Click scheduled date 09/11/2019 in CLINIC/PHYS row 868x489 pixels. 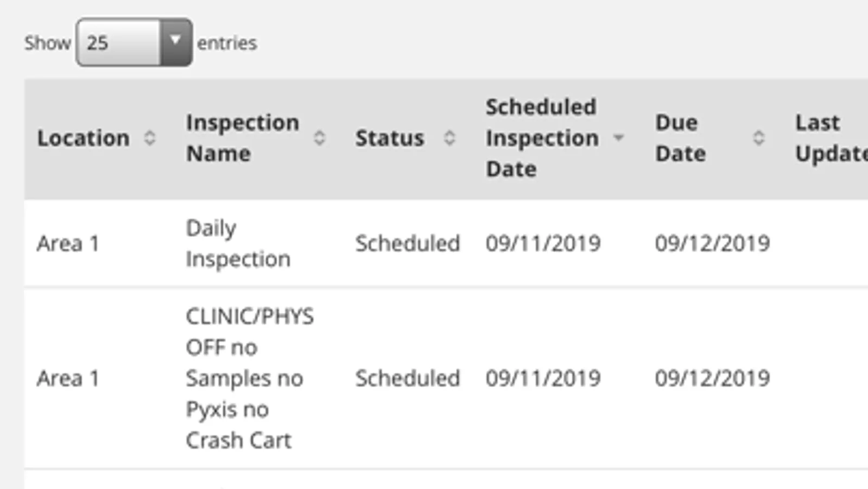[x=543, y=378]
